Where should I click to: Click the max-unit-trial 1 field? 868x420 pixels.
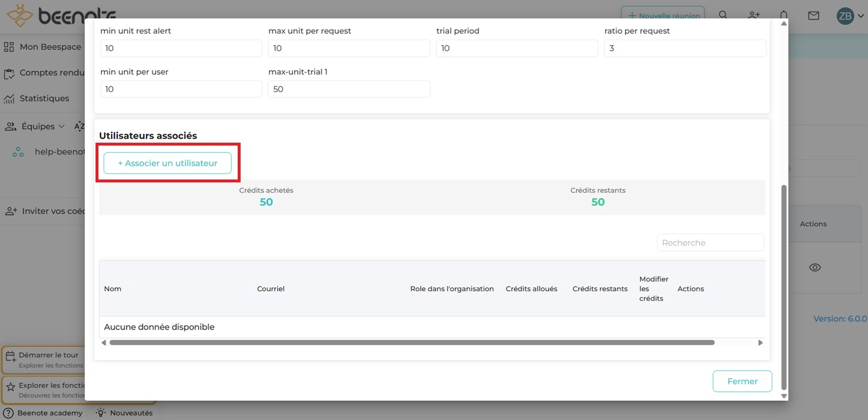(x=349, y=89)
